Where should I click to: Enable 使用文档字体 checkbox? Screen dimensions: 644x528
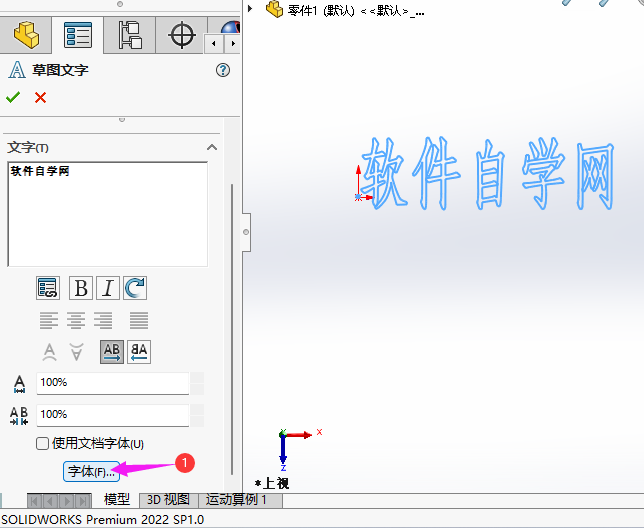click(x=42, y=443)
